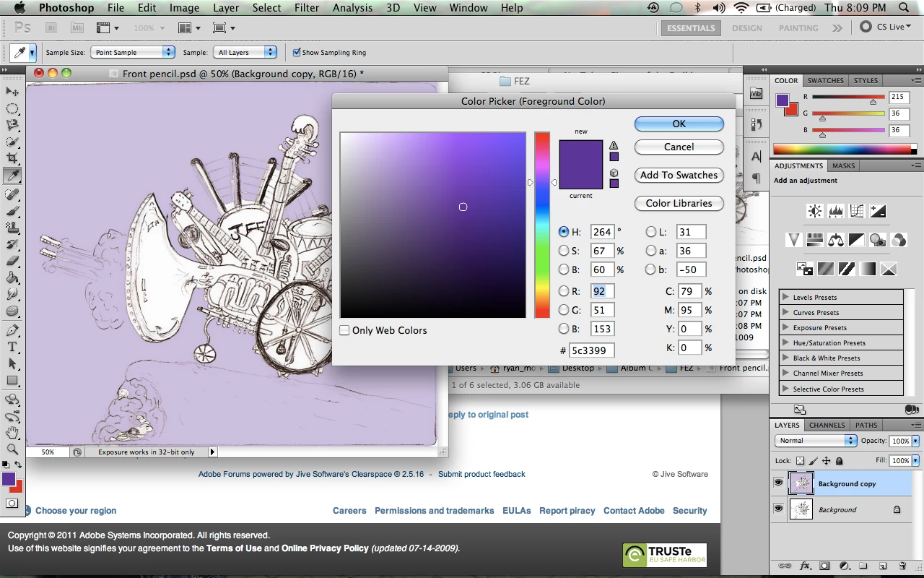The image size is (924, 578).
Task: Select the R red radio button
Action: 564,291
